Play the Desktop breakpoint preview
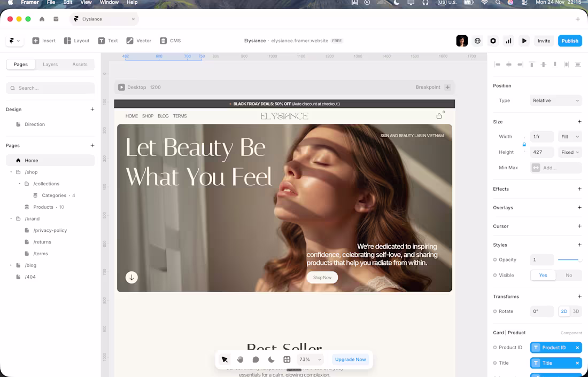 (121, 88)
